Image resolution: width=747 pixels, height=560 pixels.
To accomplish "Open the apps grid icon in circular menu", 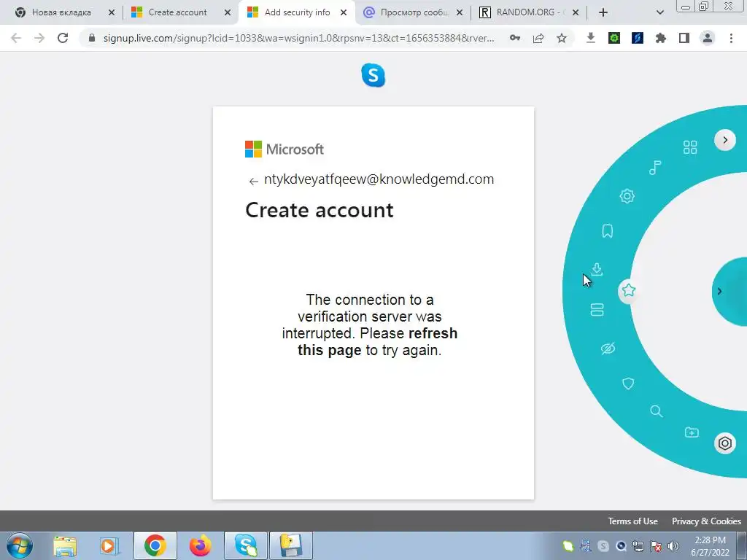I will click(690, 147).
